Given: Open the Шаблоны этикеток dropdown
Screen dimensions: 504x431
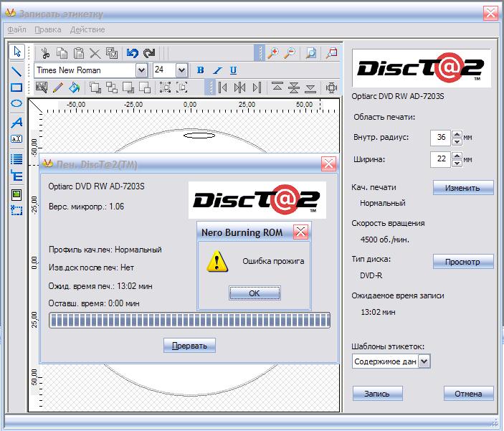Looking at the screenshot, I should coord(424,361).
